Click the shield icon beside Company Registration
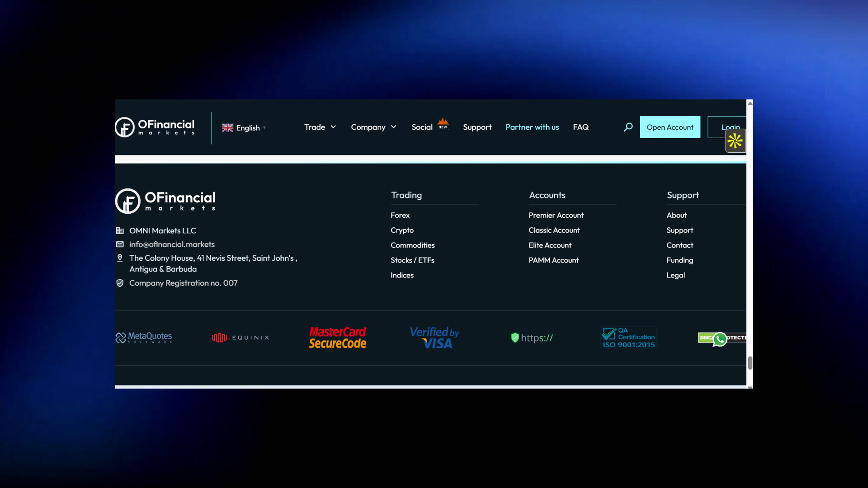This screenshot has width=868, height=488. click(x=120, y=283)
